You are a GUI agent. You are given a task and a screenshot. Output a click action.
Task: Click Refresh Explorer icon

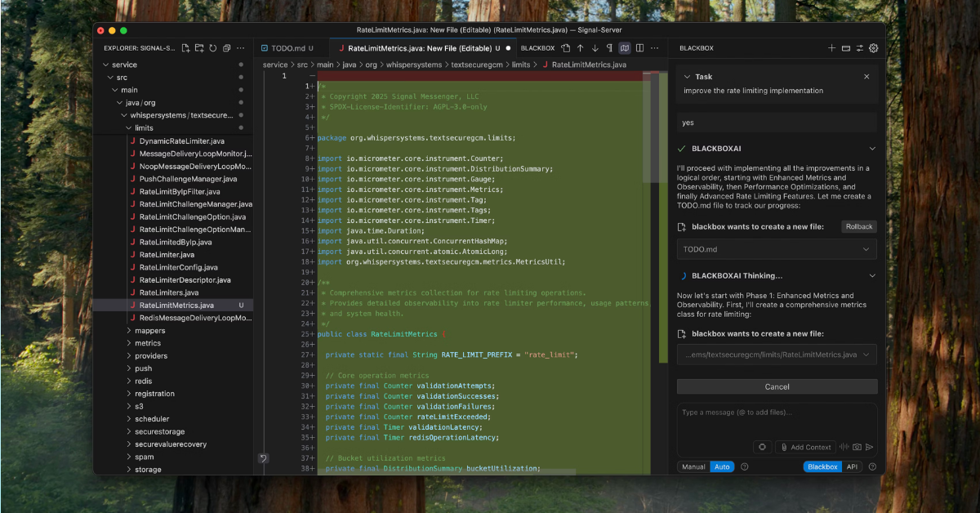[213, 48]
